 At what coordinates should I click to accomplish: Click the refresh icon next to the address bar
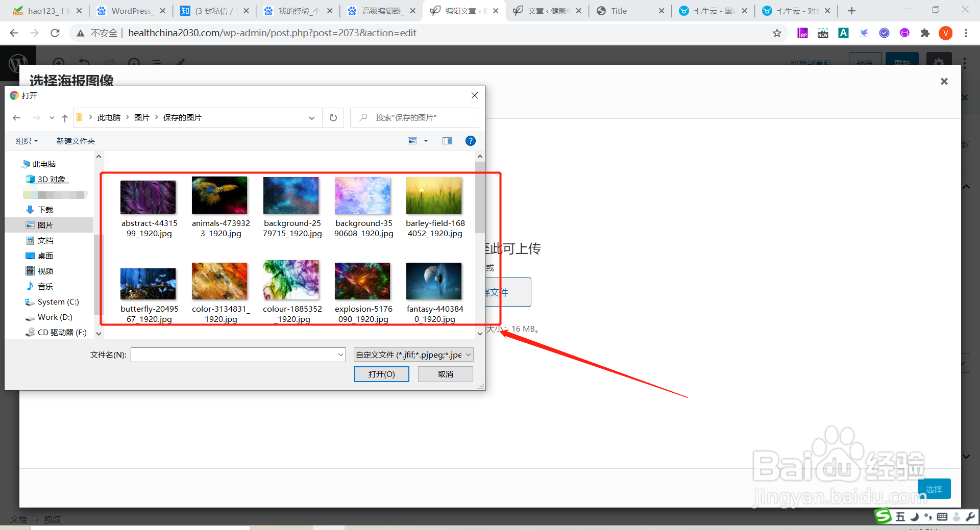click(x=55, y=33)
